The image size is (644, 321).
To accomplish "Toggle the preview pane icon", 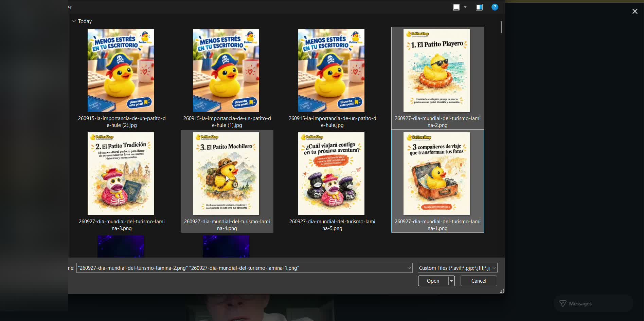I will point(479,7).
